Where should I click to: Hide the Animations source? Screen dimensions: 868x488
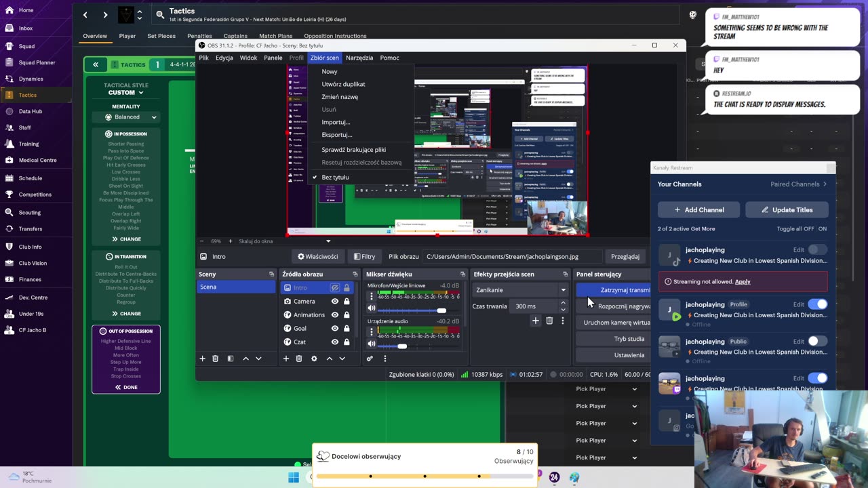pos(335,314)
